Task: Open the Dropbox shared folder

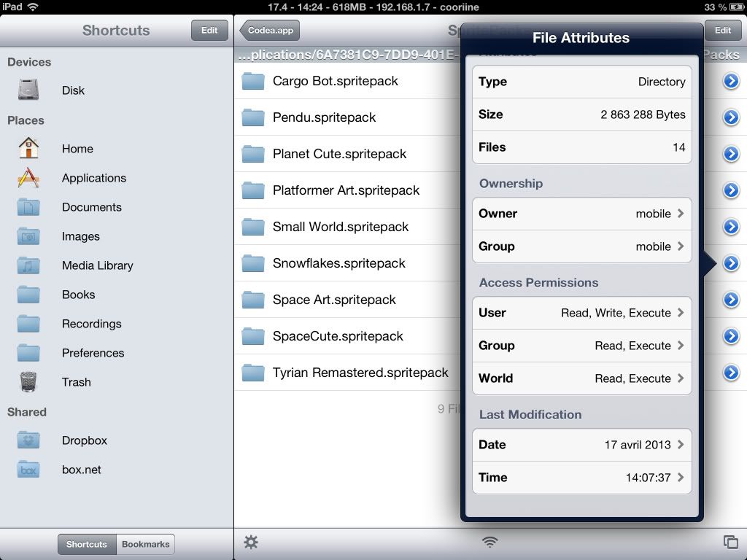Action: pos(117,440)
